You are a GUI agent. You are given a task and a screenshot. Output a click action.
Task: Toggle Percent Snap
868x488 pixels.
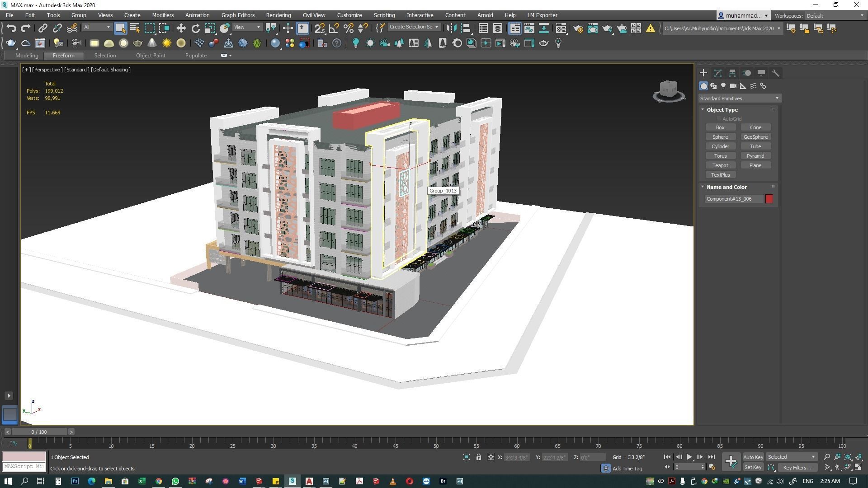point(349,28)
